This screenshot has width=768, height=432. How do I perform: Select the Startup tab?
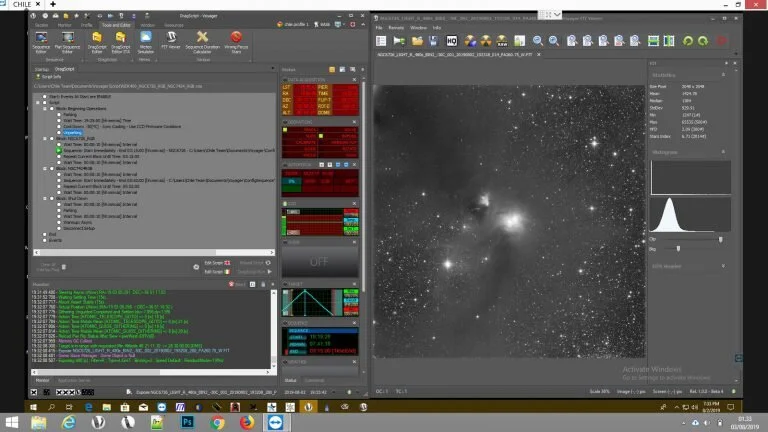tap(42, 69)
